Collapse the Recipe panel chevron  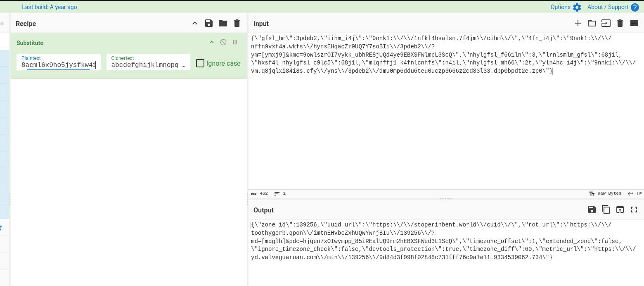(195, 24)
